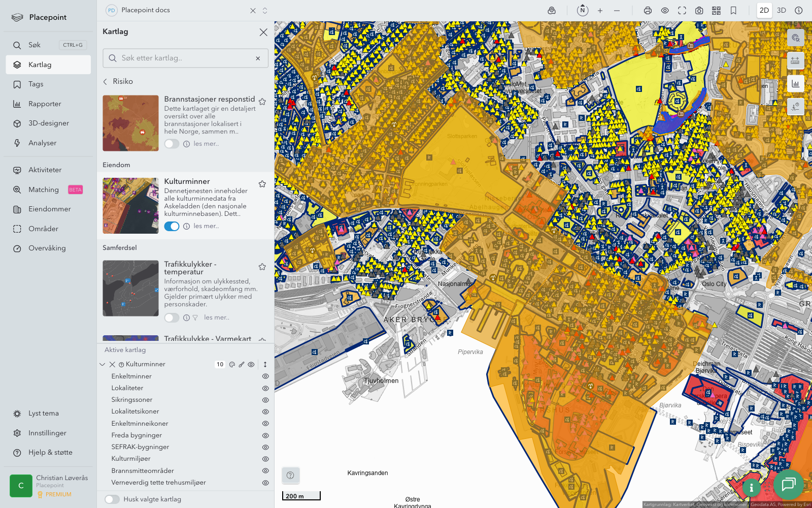Open the walking travel-time tool
812x508 pixels.
click(795, 107)
